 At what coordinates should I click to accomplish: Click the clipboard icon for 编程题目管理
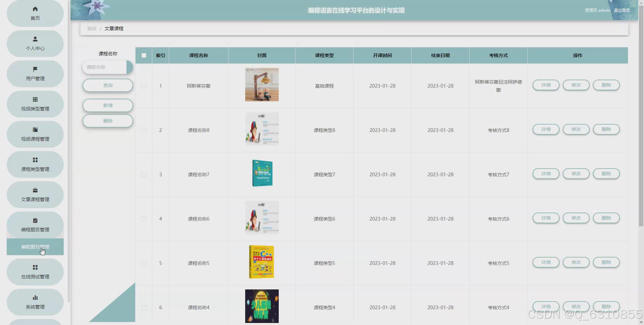35,220
